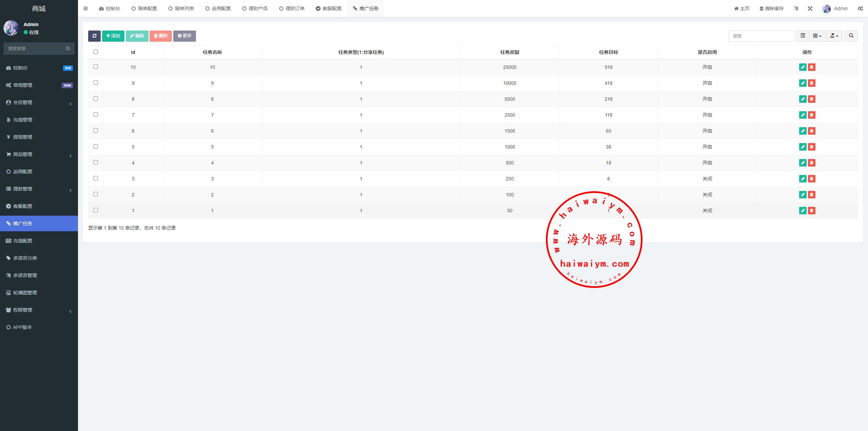The height and width of the screenshot is (431, 868).
Task: Tick the checkbox for the row with Id 9
Action: 96,83
